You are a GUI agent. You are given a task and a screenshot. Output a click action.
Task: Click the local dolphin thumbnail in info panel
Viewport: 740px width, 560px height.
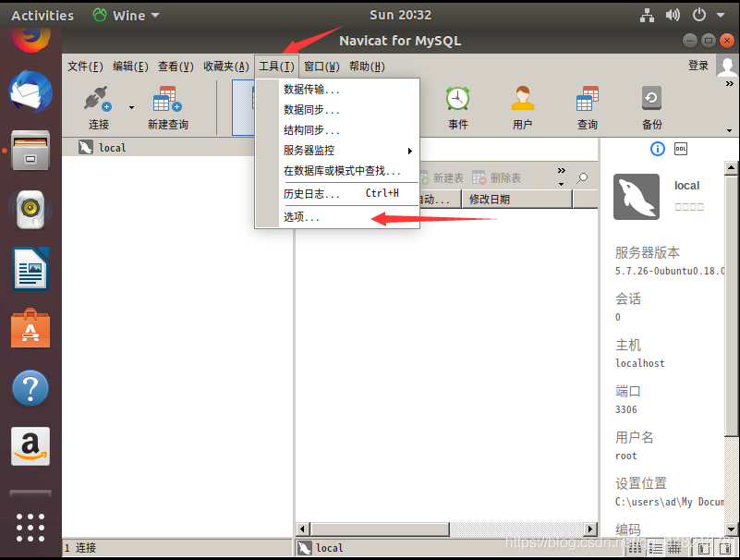point(637,197)
